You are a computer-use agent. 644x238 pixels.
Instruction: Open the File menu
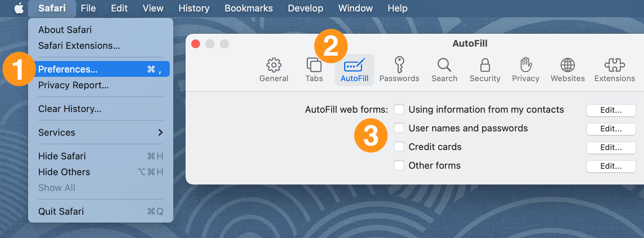88,8
